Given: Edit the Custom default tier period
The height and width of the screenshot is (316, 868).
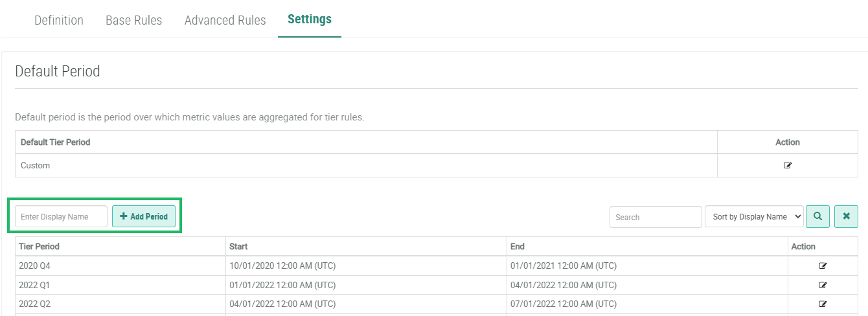Looking at the screenshot, I should coord(787,166).
